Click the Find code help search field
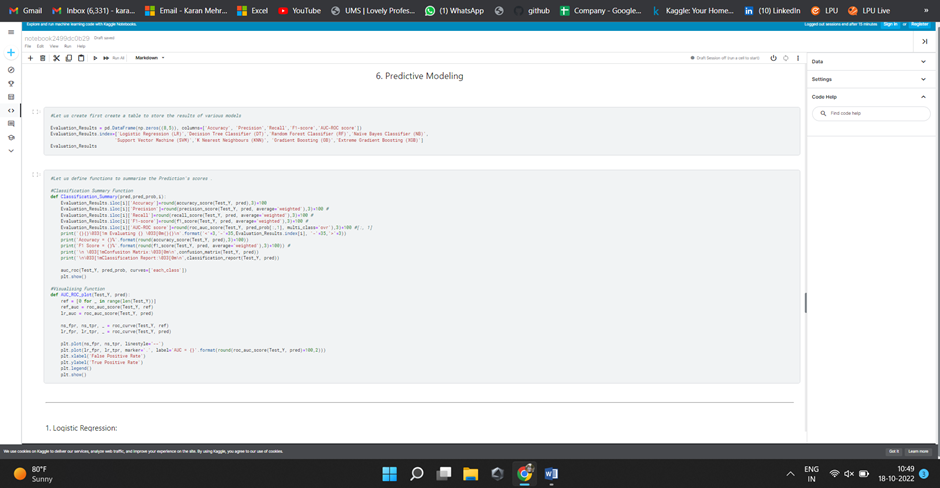This screenshot has height=488, width=940. tap(871, 113)
